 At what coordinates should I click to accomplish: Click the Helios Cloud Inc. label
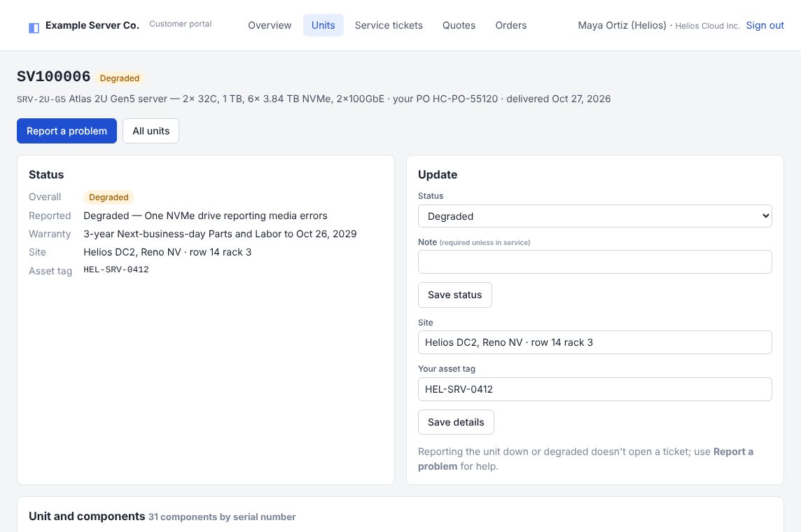tap(707, 26)
